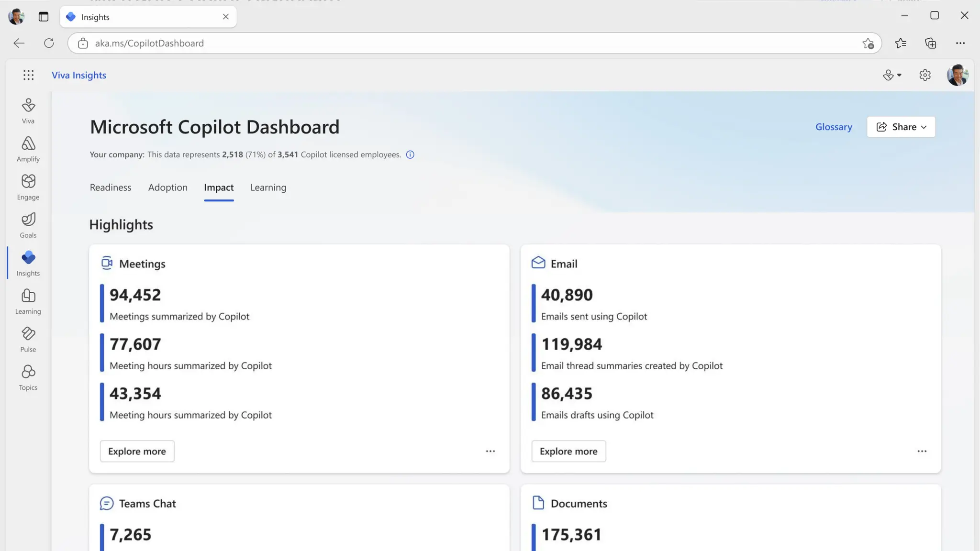Open the Viva app switcher dropdown in header
Viewport: 980px width, 551px height.
(892, 75)
